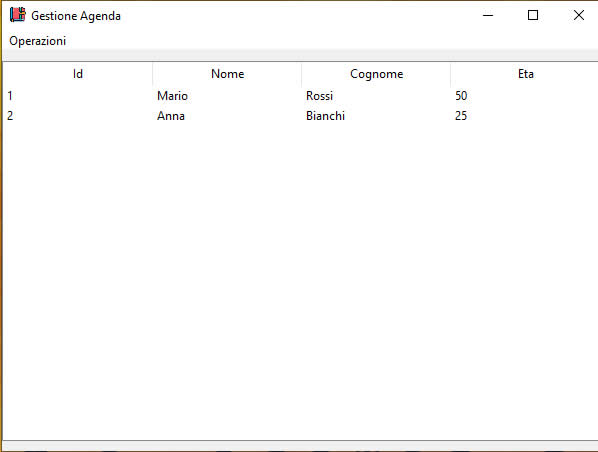Click the divider between Id and Nome headers
The image size is (598, 452).
click(x=153, y=74)
